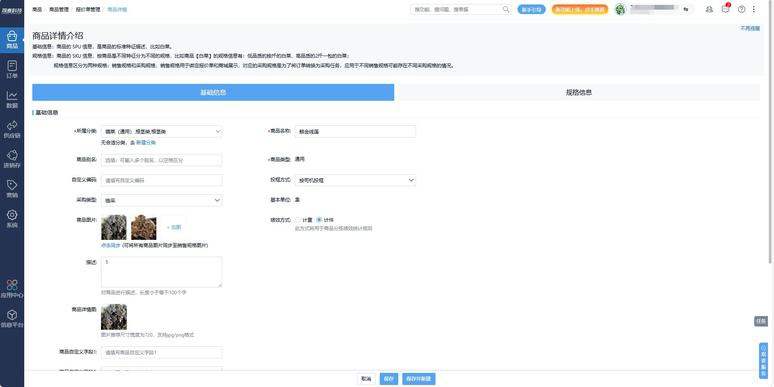Open the blue floating side widget at bottom right
The height and width of the screenshot is (387, 774).
(763, 360)
